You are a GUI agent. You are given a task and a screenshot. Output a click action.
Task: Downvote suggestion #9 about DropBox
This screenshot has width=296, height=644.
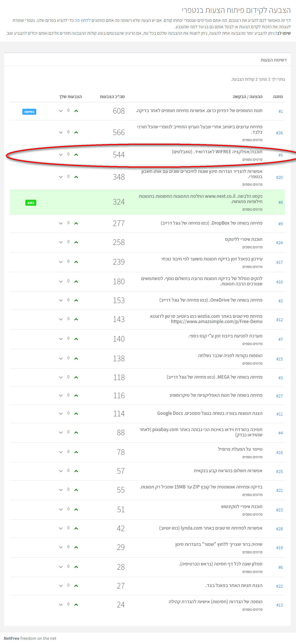pyautogui.click(x=60, y=223)
